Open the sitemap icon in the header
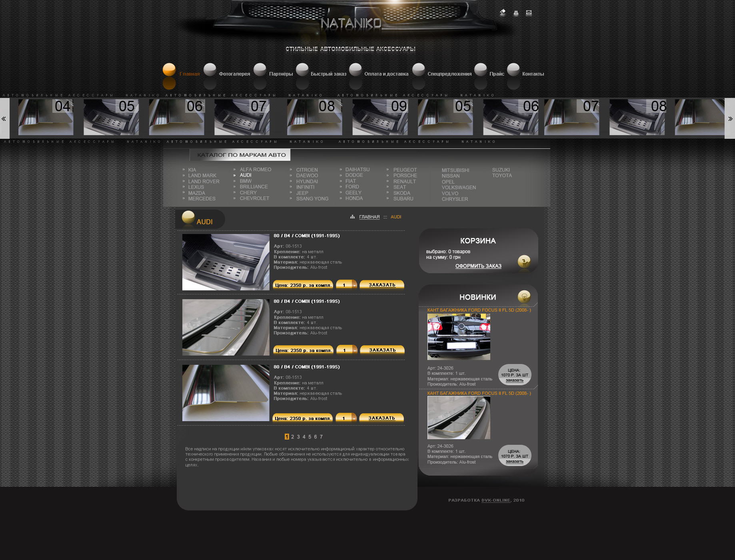The image size is (735, 560). tap(516, 13)
